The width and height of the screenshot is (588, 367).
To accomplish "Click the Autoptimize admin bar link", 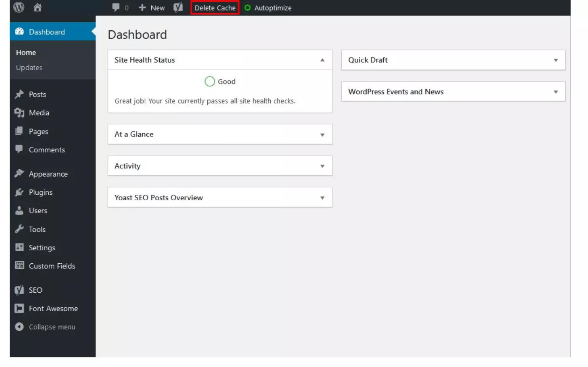I will point(273,8).
